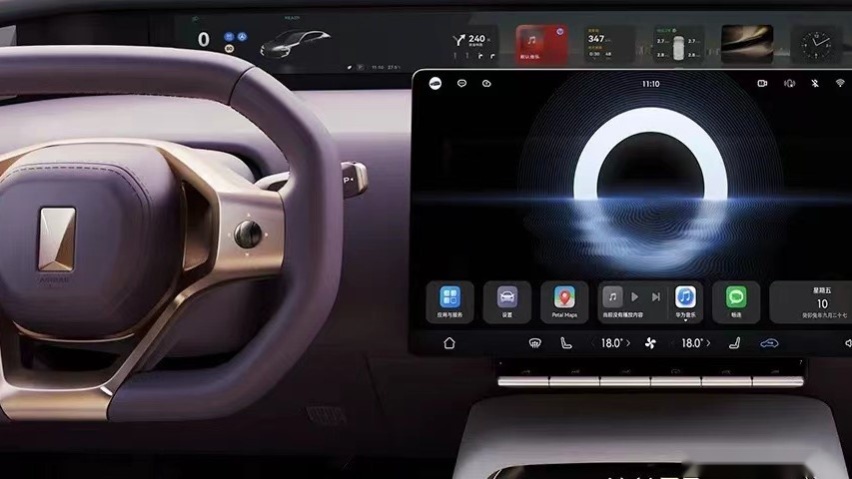The image size is (852, 479).
Task: Tap the volume speaker icon in climate bar
Action: tap(848, 343)
